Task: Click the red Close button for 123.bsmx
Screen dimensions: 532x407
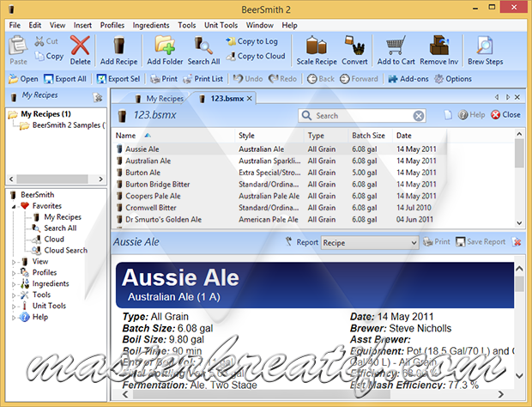Action: (505, 115)
